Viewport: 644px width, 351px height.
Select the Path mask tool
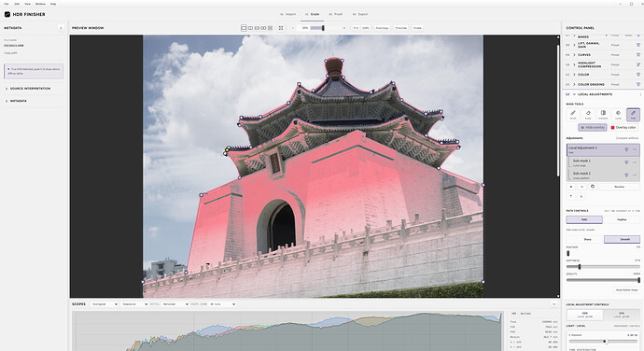633,114
